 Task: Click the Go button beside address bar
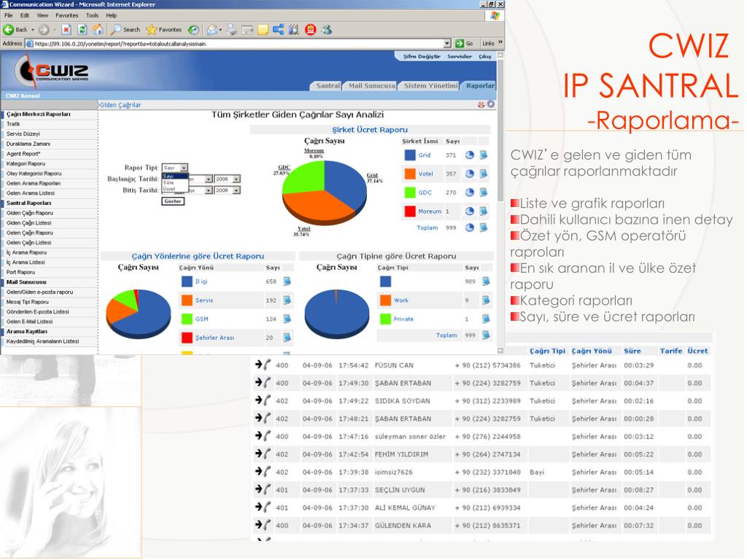pyautogui.click(x=464, y=43)
